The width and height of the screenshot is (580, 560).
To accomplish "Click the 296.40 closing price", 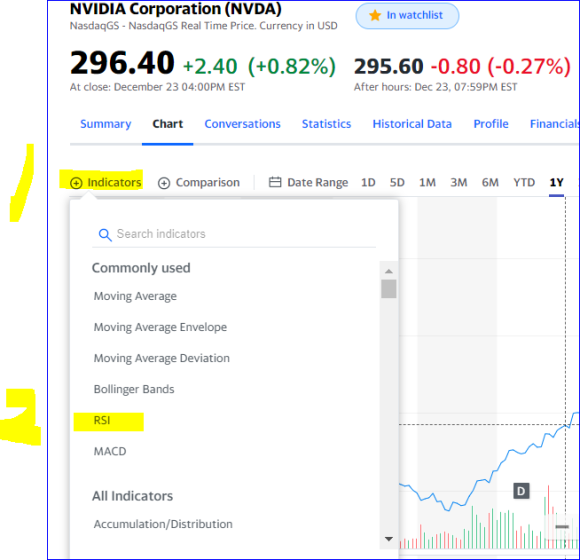I will coord(122,63).
